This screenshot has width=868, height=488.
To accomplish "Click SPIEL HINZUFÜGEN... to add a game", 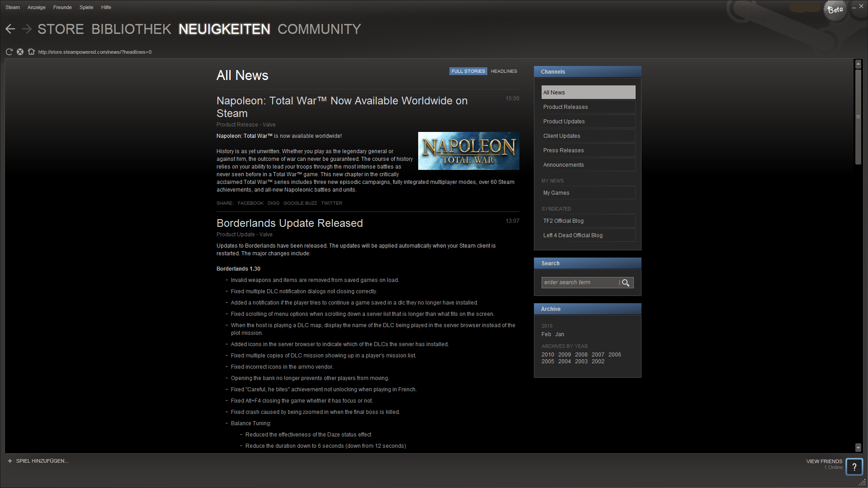I will (42, 461).
